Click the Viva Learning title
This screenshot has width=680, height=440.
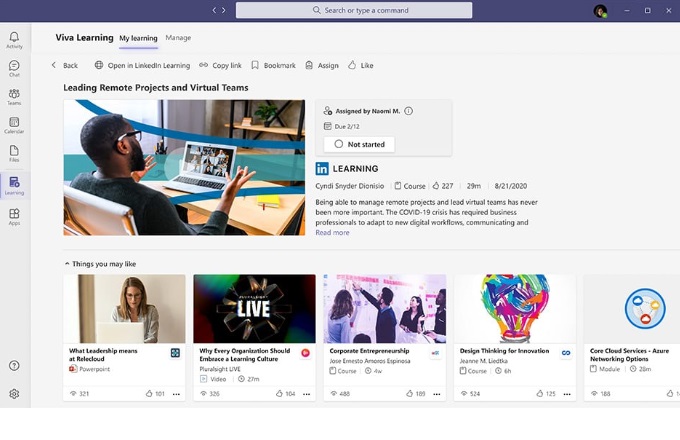click(x=84, y=38)
